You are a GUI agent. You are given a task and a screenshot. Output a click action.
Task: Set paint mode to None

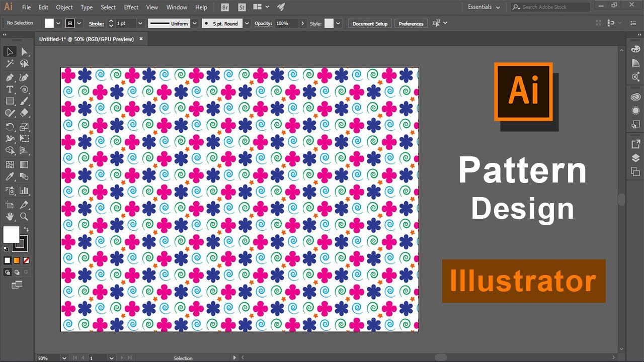point(26,260)
